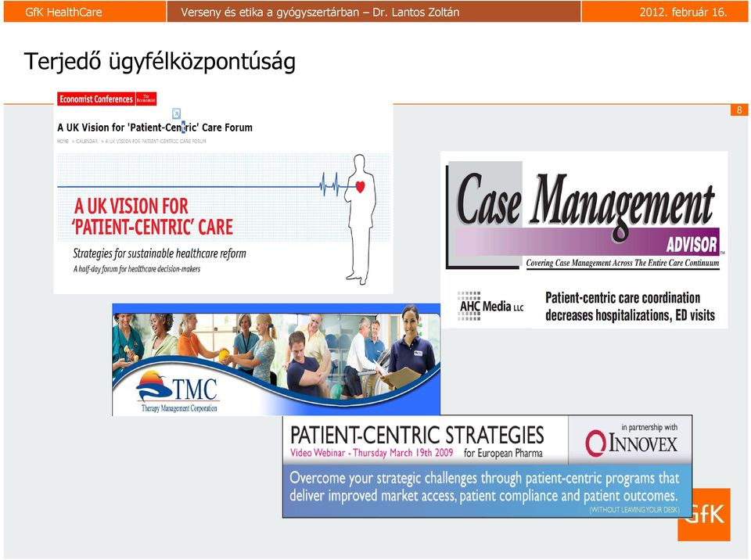This screenshot has width=751, height=560.
Task: Click 'GfK HealthCare' in the header
Action: [63, 12]
